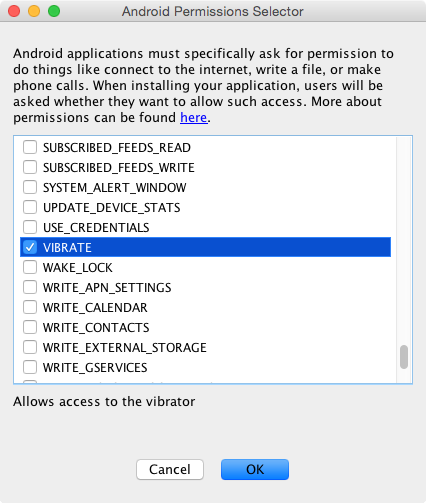Check the UPDATE_DEVICE_STATS checkbox

30,207
